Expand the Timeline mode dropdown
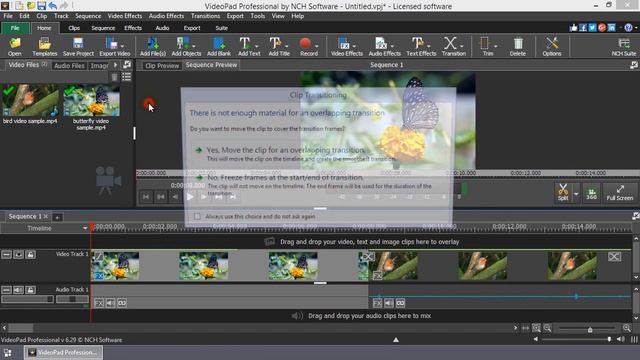Image resolution: width=640 pixels, height=360 pixels. (85, 228)
